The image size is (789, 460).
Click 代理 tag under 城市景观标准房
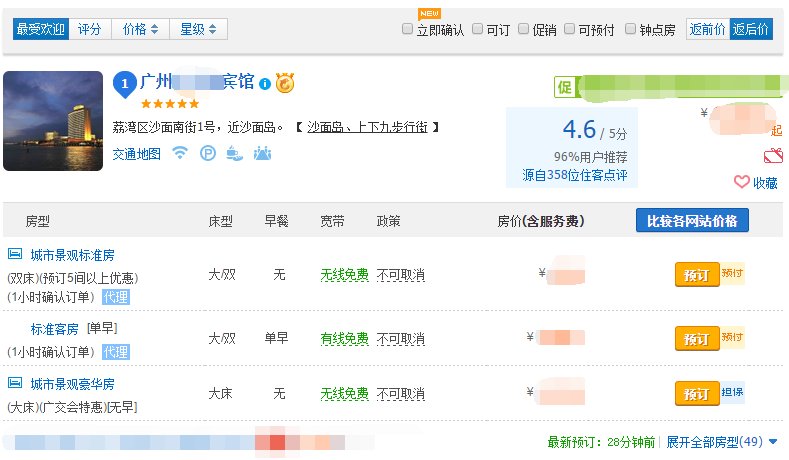tap(116, 297)
